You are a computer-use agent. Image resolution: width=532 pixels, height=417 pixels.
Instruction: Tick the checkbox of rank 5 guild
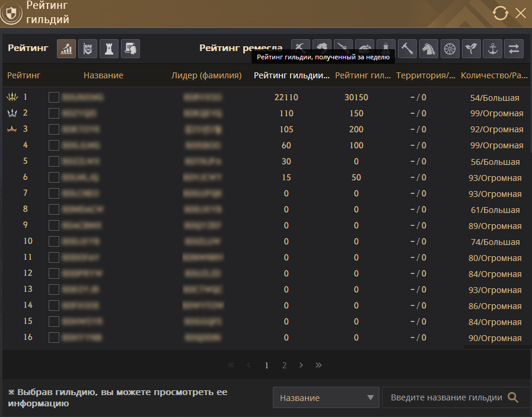pyautogui.click(x=54, y=161)
